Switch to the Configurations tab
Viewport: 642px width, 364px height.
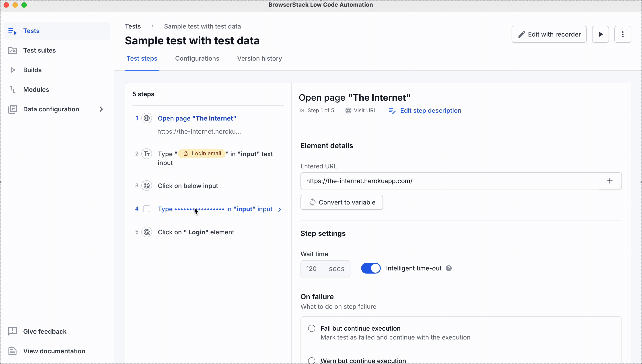(197, 58)
